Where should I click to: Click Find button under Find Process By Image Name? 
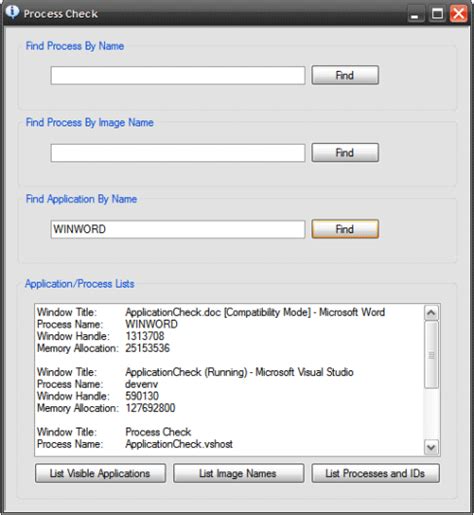coord(345,153)
